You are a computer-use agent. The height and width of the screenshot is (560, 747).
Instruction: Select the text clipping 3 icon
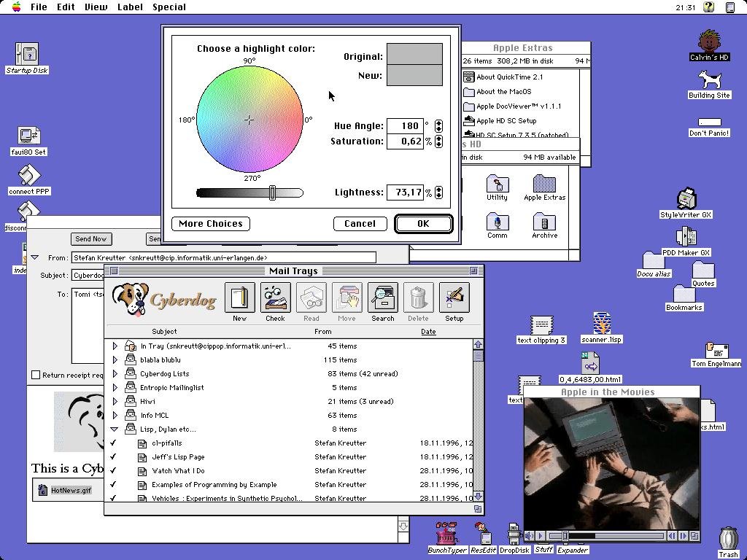click(x=542, y=325)
